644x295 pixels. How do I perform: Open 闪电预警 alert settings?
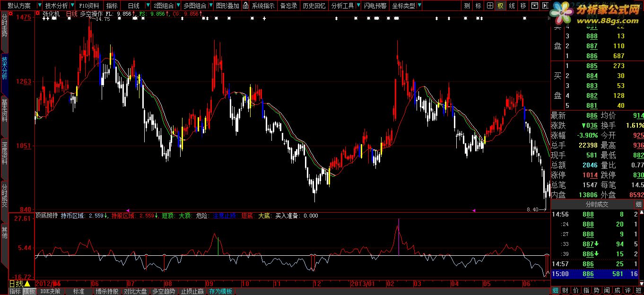pyautogui.click(x=375, y=6)
